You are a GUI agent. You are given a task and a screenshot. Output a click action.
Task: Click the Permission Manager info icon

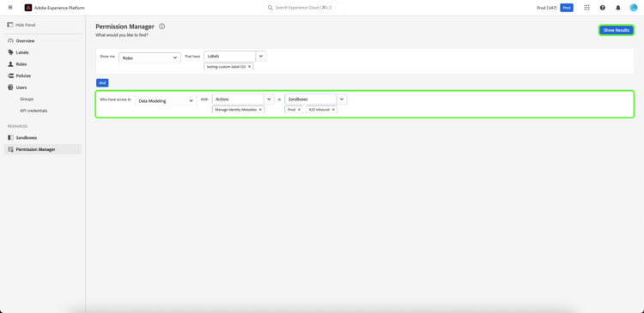[x=161, y=27]
